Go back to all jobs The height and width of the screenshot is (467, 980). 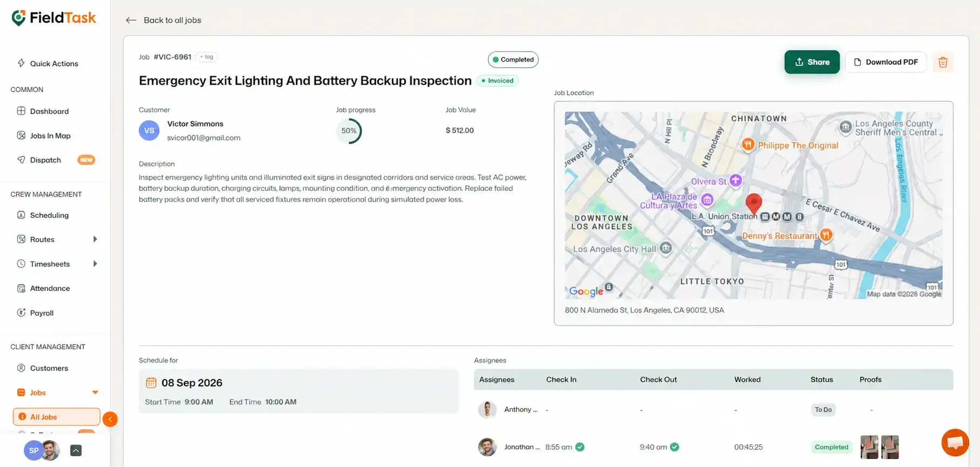164,20
